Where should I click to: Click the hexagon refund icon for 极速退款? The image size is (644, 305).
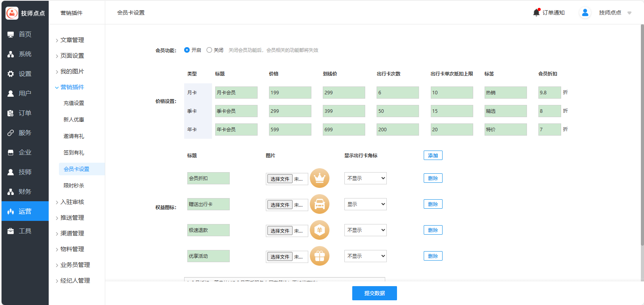click(x=319, y=230)
